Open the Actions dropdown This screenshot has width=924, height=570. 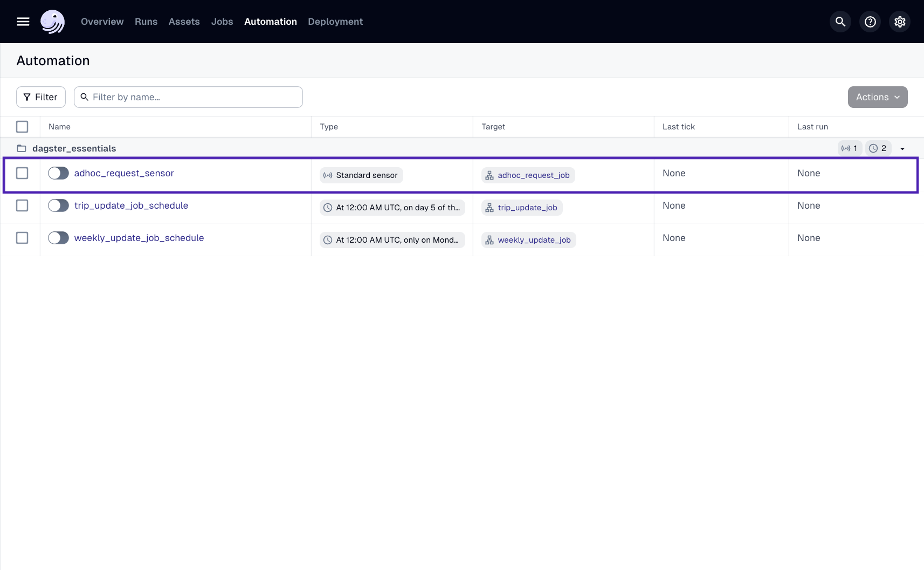pos(877,97)
